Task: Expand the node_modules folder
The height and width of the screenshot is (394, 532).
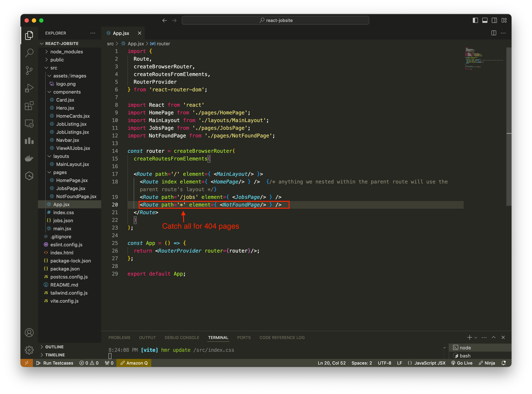Action: point(70,52)
